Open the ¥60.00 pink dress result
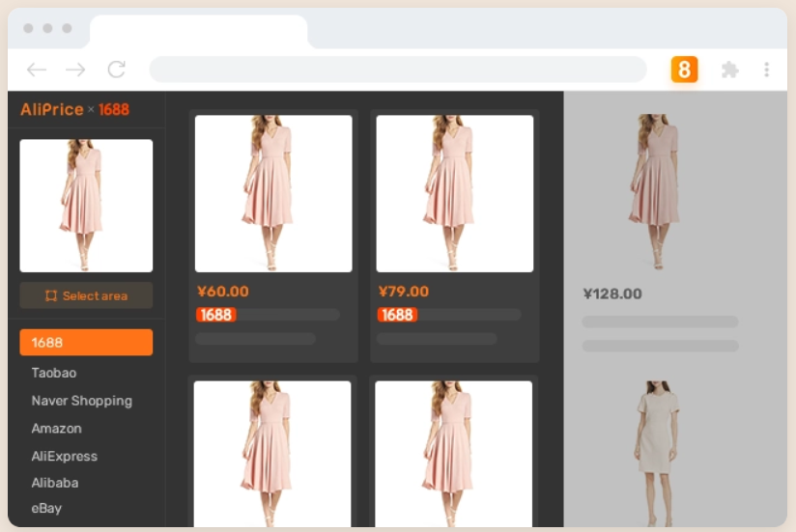Screen dimensions: 796x532 [x=273, y=194]
